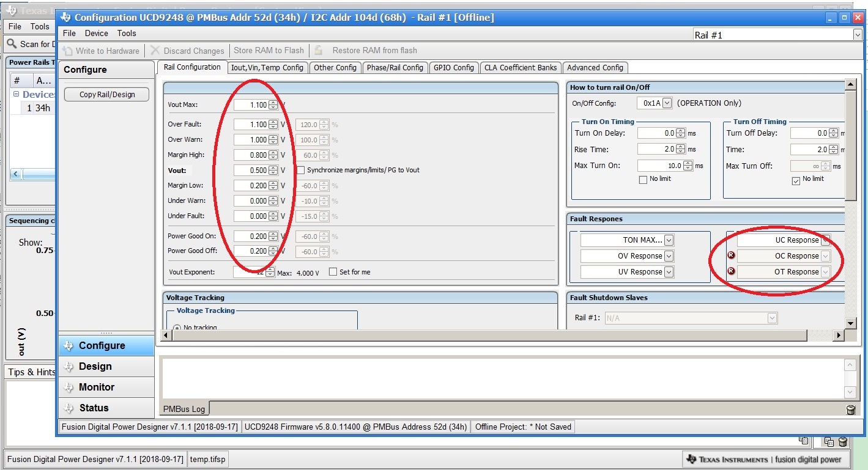Adjust the Max Turn On spinner
Viewport: 868px width, 470px height.
pos(688,166)
